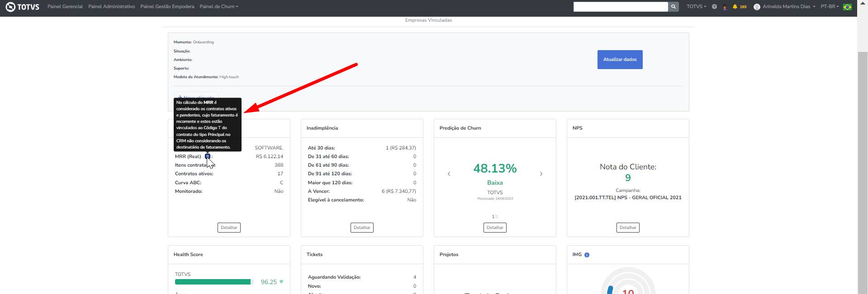
Task: Click Detalhar in Predição de Churn card
Action: click(x=495, y=228)
